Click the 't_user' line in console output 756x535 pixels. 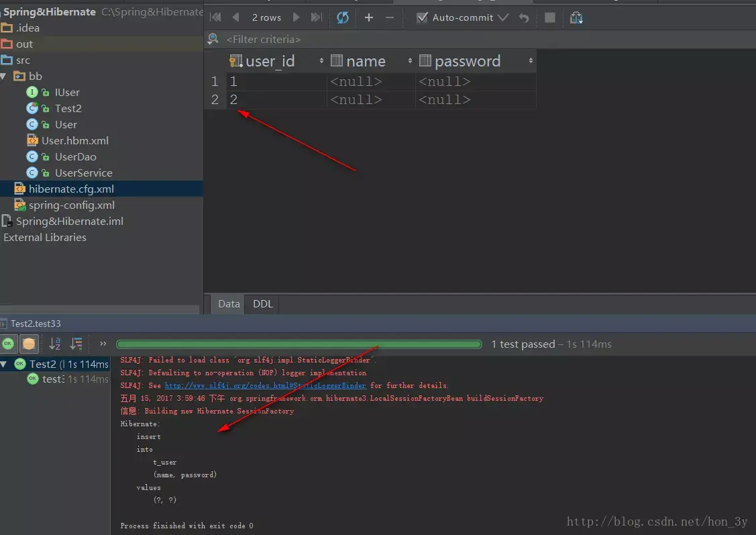(165, 462)
